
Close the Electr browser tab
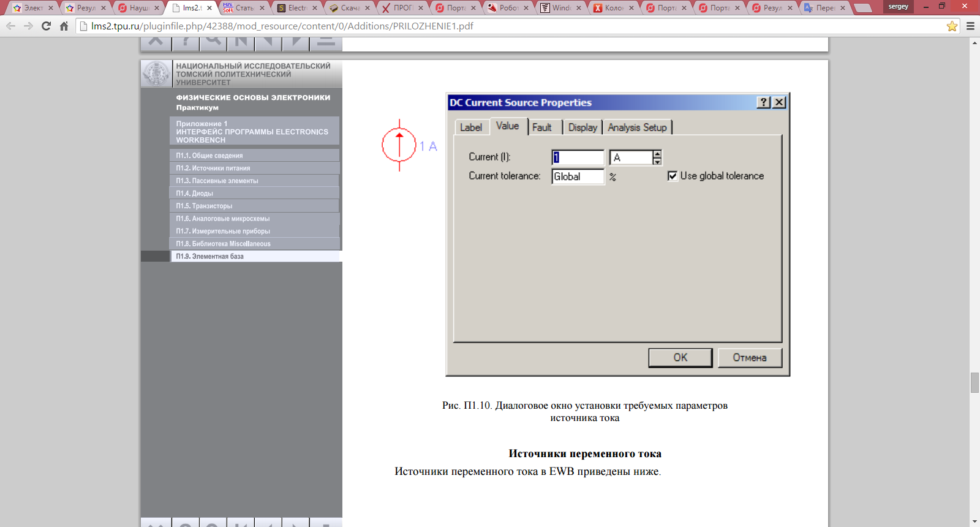(315, 8)
